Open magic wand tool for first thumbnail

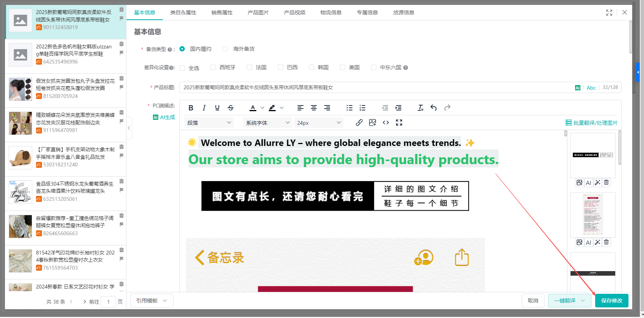pyautogui.click(x=597, y=183)
